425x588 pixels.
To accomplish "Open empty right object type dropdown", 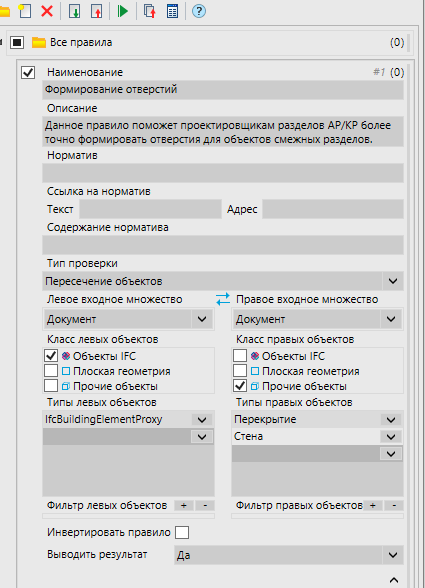I will pyautogui.click(x=391, y=454).
